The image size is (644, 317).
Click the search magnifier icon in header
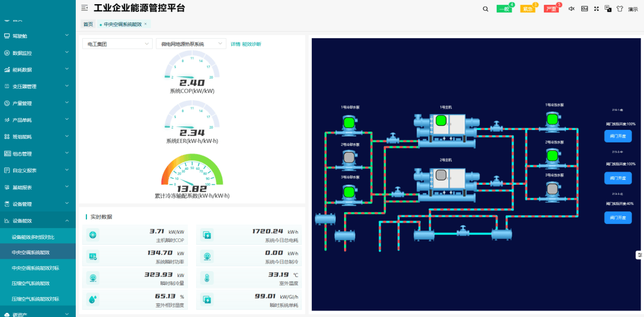pyautogui.click(x=485, y=9)
